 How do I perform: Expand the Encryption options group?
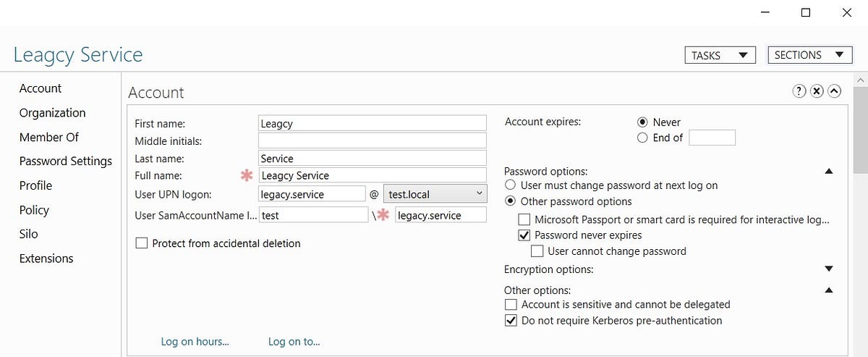(829, 269)
